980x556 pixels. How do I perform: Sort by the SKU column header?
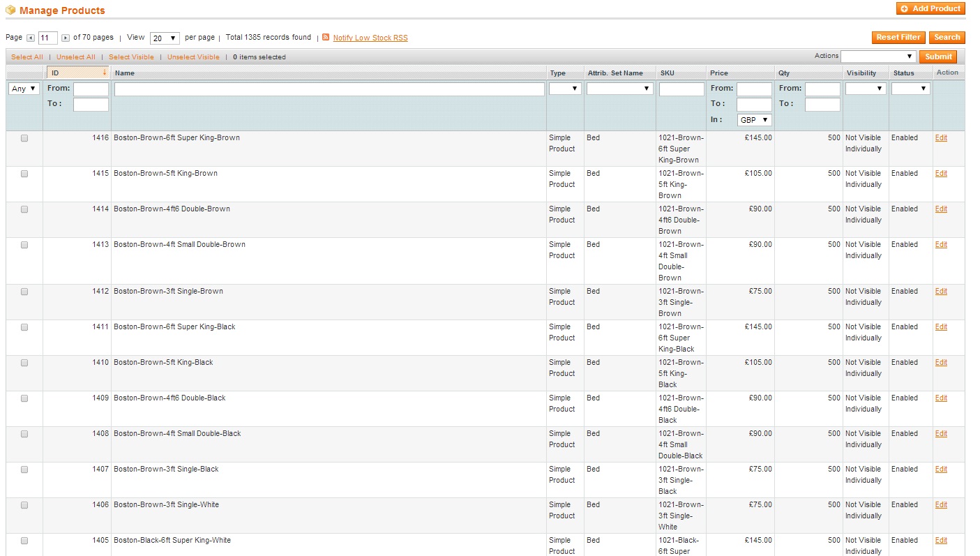[668, 73]
